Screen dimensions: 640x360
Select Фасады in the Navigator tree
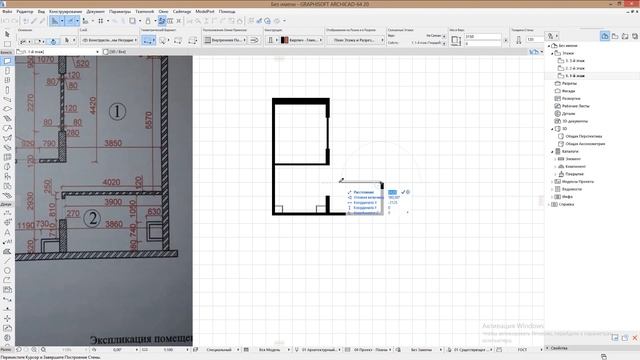tap(568, 91)
